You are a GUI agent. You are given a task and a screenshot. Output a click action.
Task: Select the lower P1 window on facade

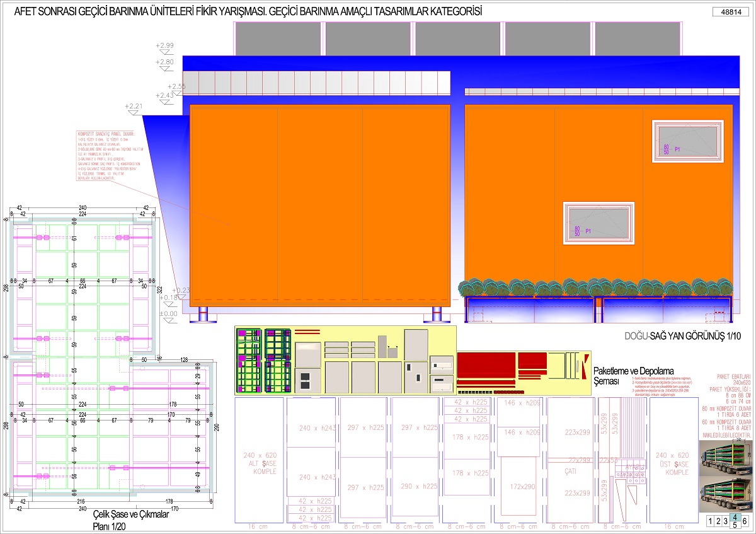click(x=597, y=221)
